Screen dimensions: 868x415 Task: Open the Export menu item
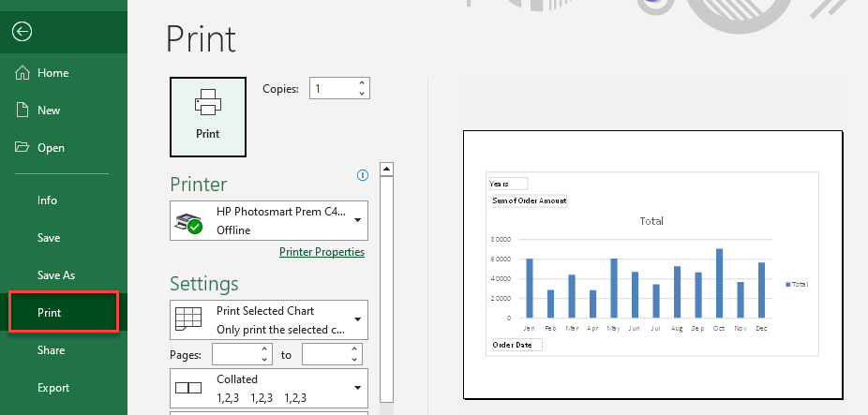53,388
